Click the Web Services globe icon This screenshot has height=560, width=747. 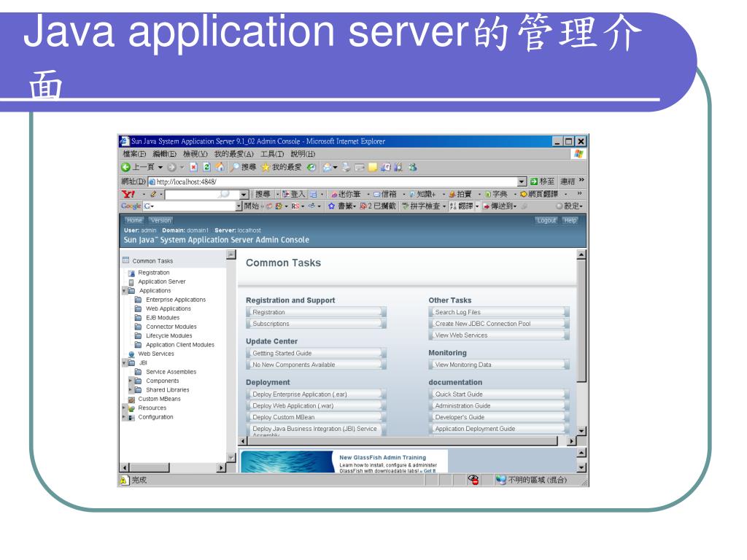(131, 354)
